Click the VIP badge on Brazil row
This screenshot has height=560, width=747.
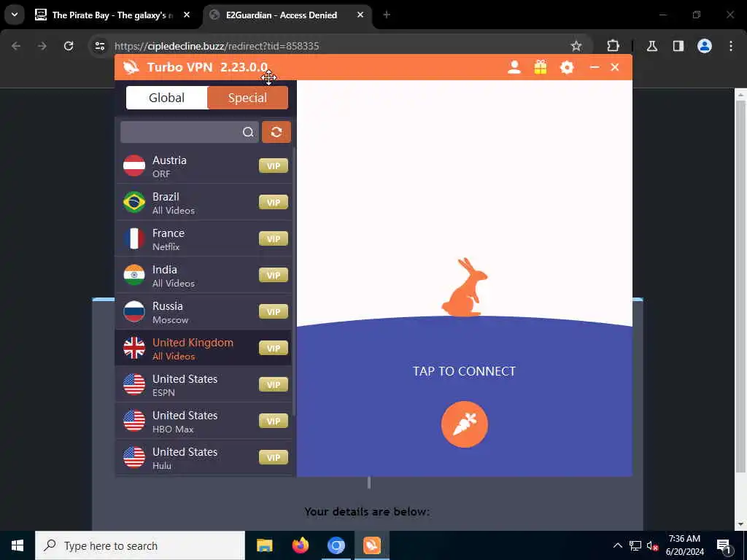(274, 203)
